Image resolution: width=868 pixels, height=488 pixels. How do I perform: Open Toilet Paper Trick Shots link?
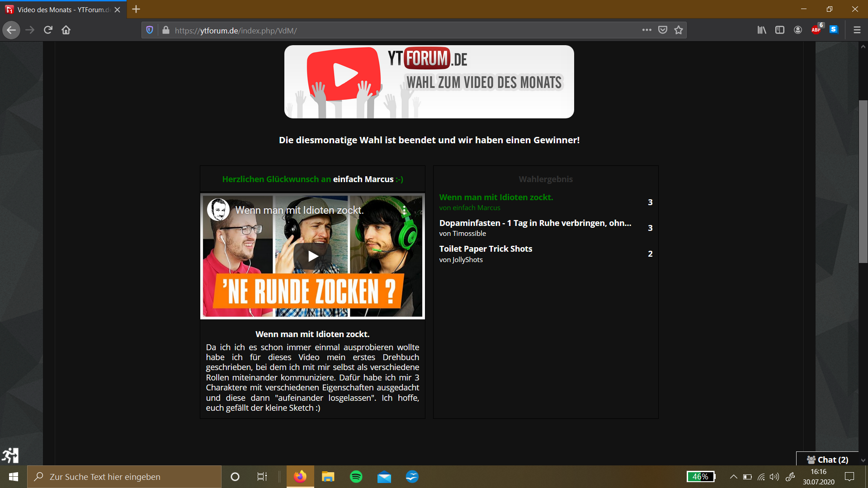pyautogui.click(x=486, y=249)
